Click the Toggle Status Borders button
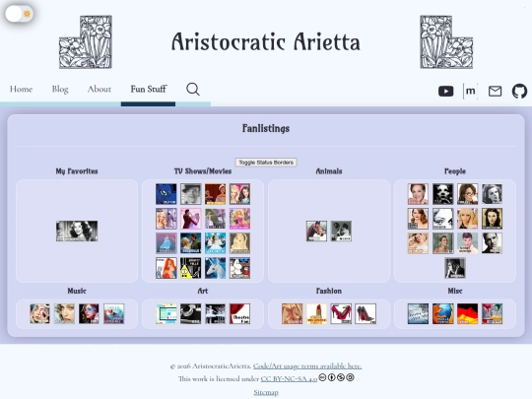The image size is (532, 399). click(x=266, y=163)
